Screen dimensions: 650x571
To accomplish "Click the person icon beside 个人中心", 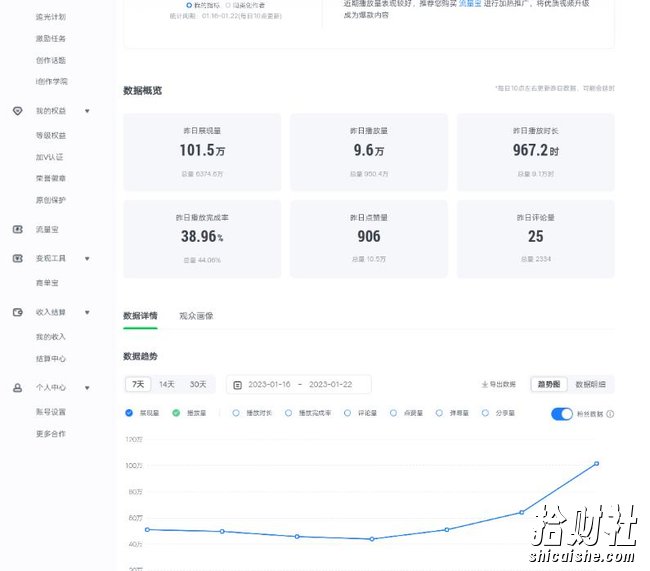I will tap(17, 388).
